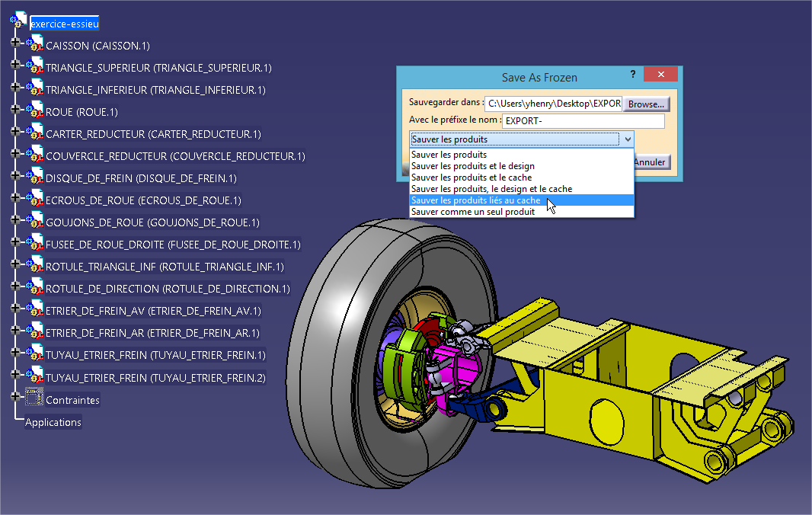Viewport: 812px width, 515px height.
Task: Expand the GOUJONS_DE_ROUE tree node
Action: (x=15, y=219)
